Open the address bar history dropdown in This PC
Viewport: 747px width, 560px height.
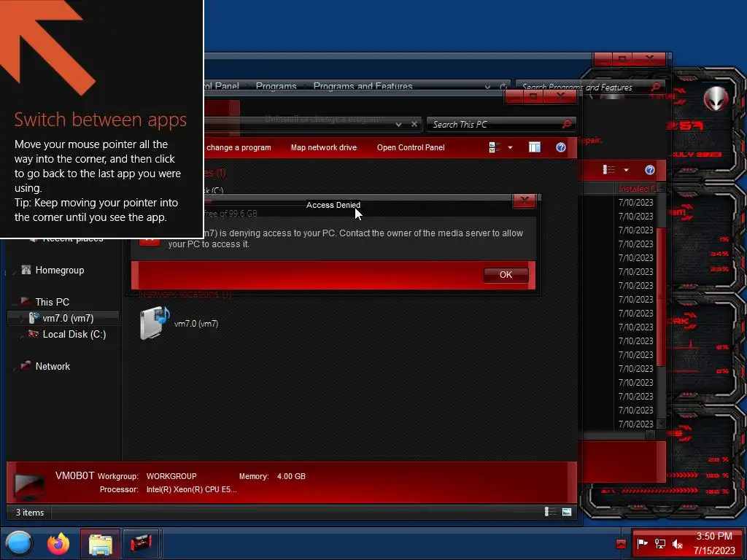click(398, 124)
